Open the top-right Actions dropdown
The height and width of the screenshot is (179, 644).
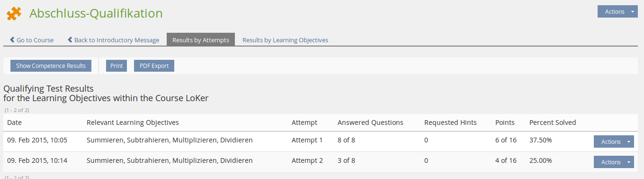pos(617,12)
